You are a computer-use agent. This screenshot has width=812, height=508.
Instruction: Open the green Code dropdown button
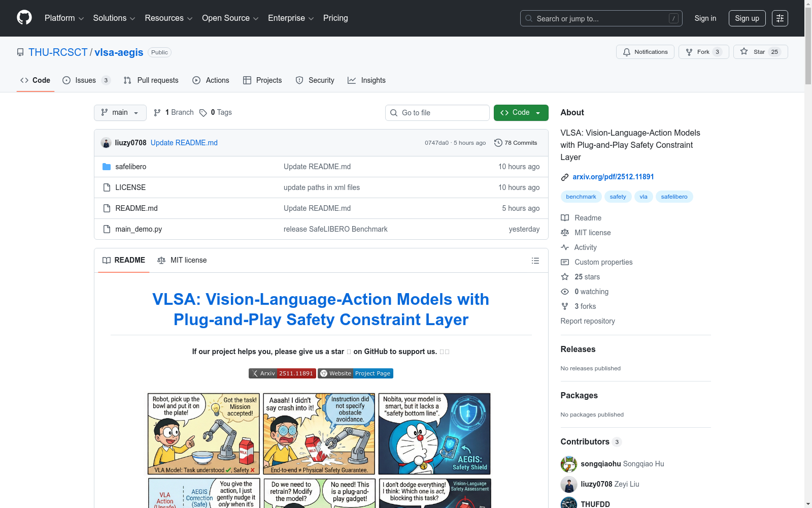521,113
